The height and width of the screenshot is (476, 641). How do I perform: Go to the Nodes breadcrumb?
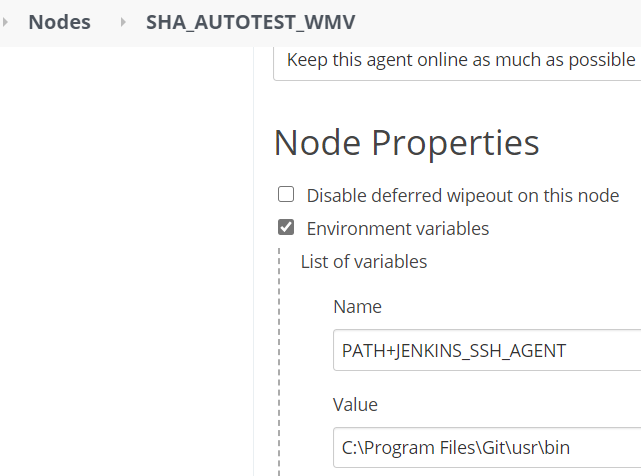coord(59,22)
